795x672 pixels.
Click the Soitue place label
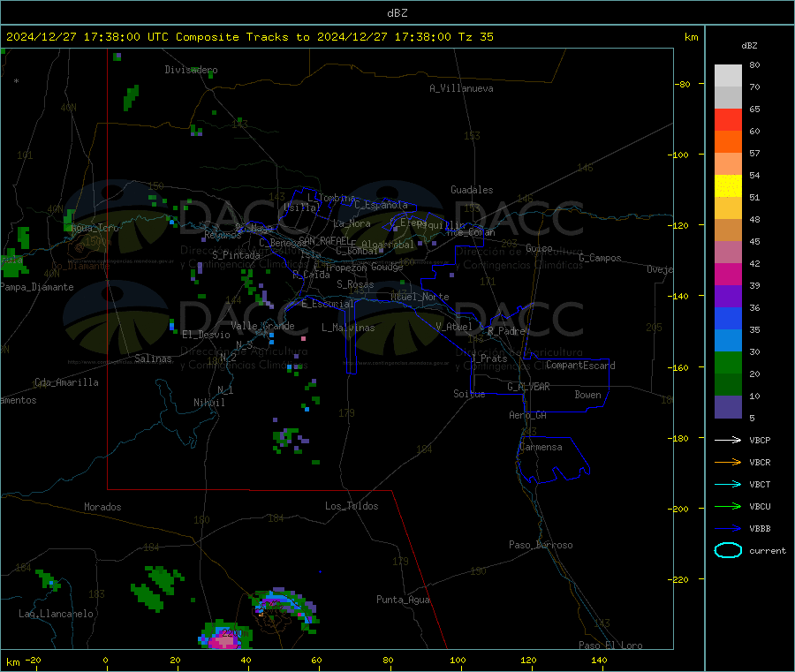(469, 394)
